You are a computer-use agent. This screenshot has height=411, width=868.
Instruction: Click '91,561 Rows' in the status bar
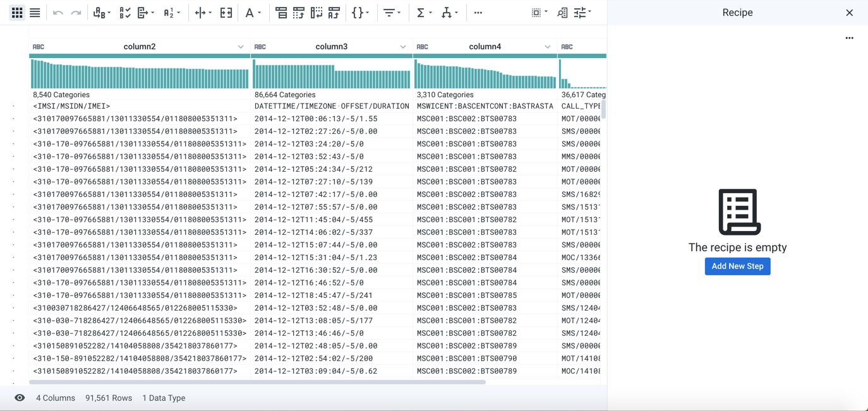(x=109, y=398)
